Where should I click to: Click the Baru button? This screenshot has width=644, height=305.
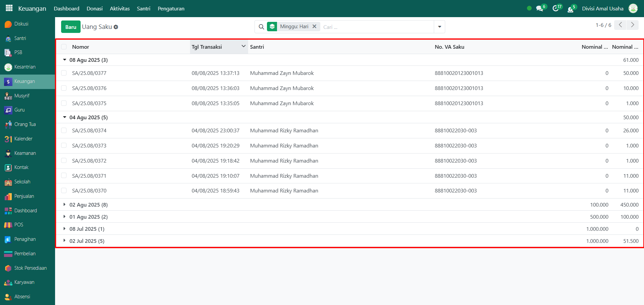point(71,27)
